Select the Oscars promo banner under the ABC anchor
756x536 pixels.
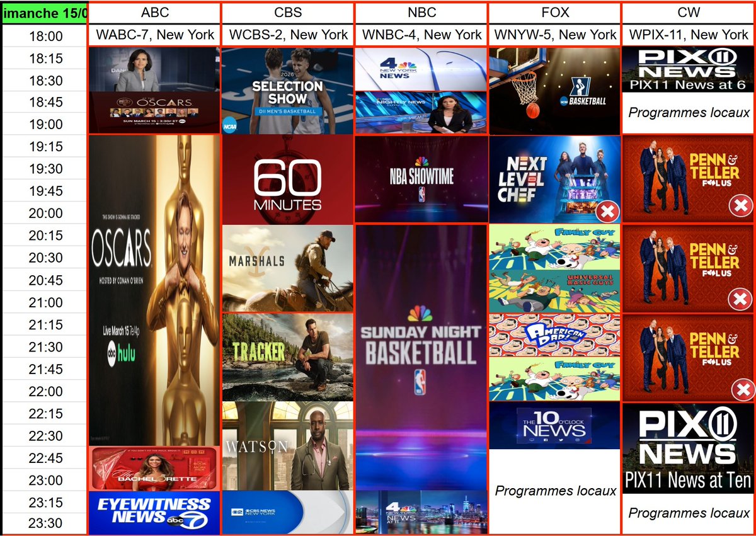click(x=154, y=113)
